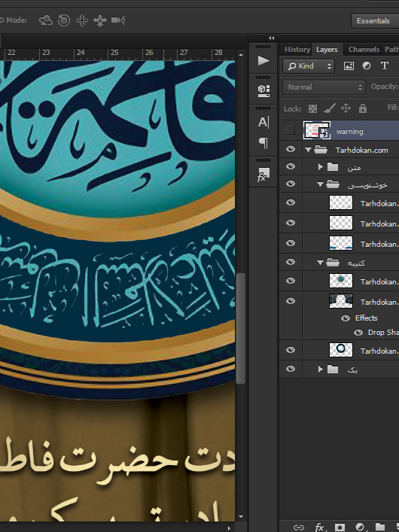Select layer thumbnail with teal circle
Image resolution: width=399 pixels, height=532 pixels.
pyautogui.click(x=341, y=281)
